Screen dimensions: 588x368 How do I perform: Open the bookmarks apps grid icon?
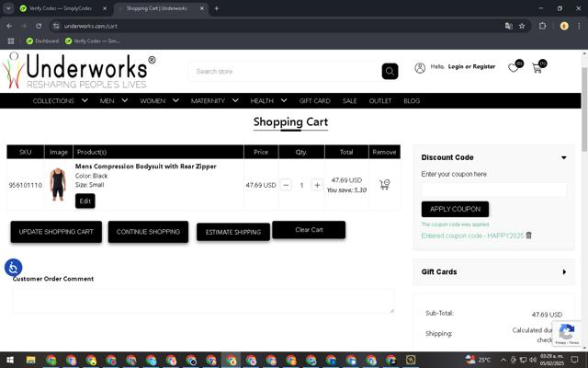(x=11, y=40)
